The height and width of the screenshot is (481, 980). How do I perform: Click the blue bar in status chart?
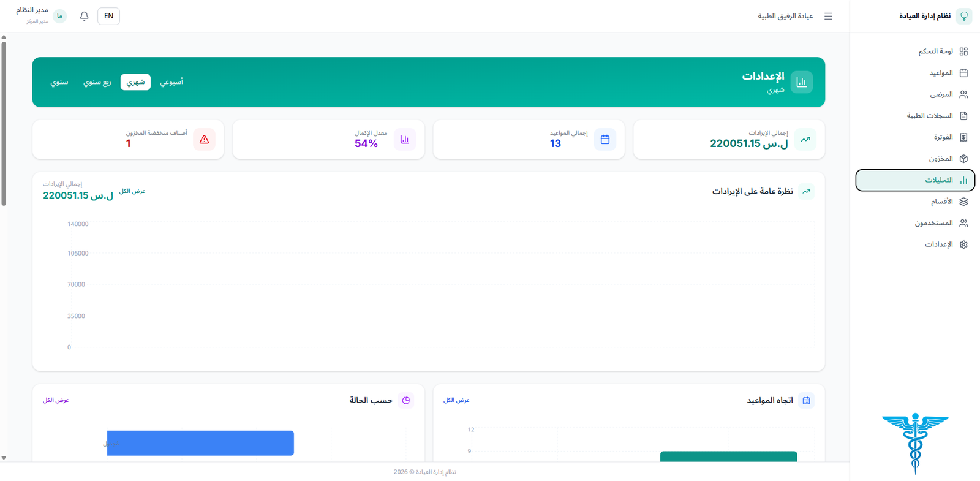coord(200,443)
